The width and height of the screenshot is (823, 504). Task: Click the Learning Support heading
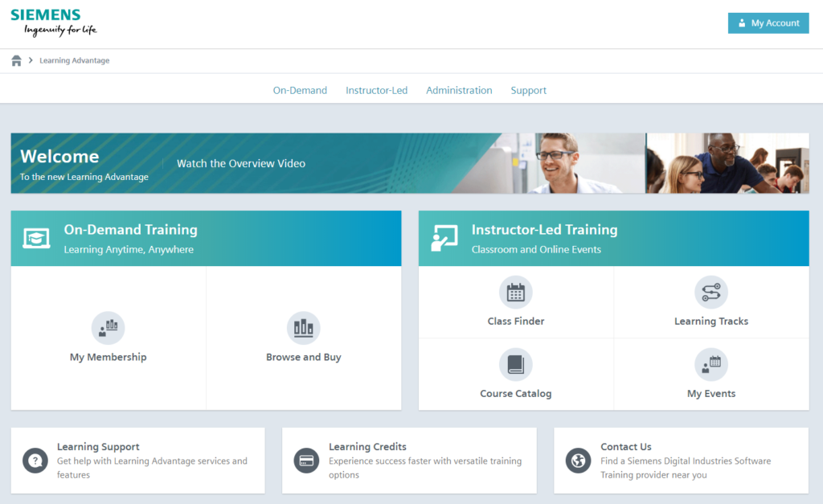[x=98, y=447]
